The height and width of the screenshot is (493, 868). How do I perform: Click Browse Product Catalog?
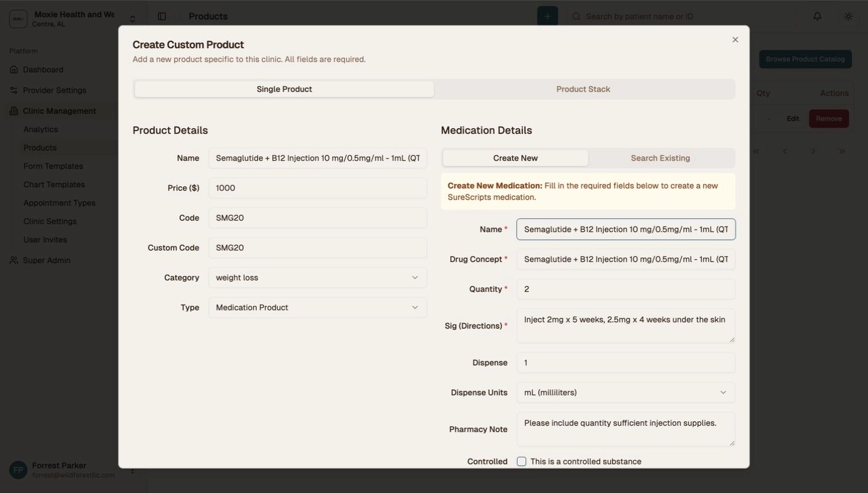click(x=805, y=59)
